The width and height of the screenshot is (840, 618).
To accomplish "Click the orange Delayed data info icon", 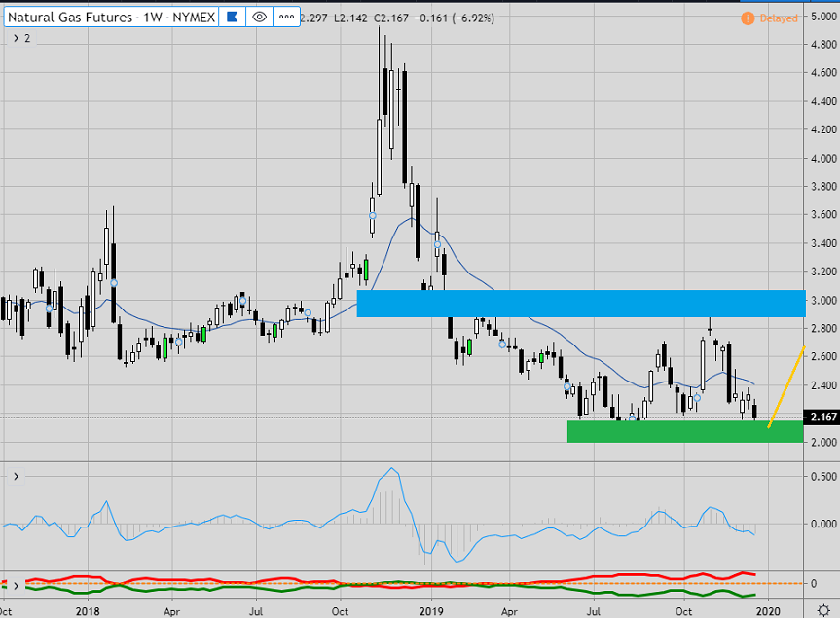I will pyautogui.click(x=748, y=18).
